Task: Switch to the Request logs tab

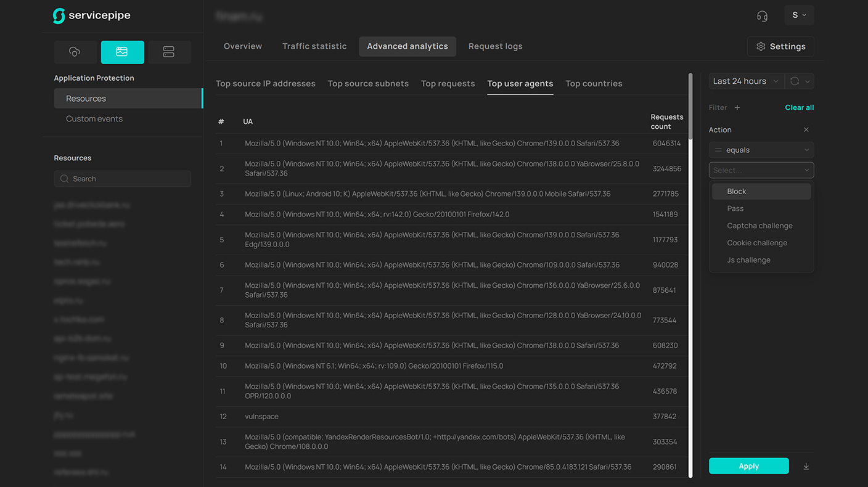Action: pos(495,46)
